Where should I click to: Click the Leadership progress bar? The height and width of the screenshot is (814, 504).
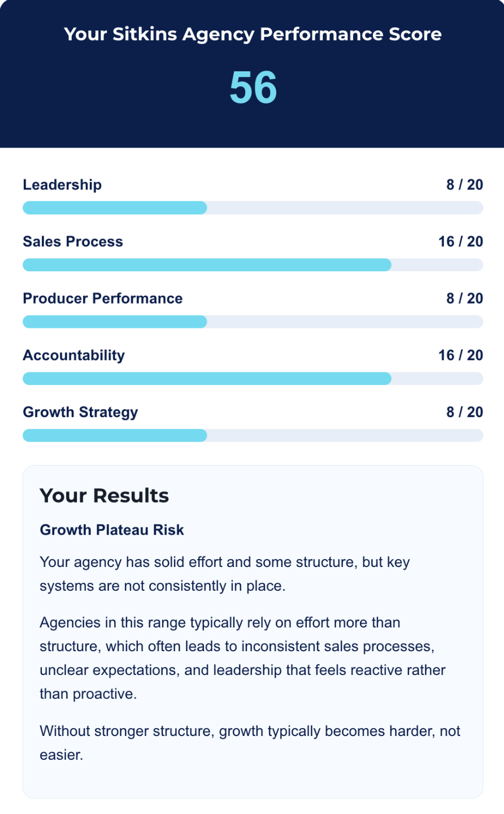[x=253, y=208]
